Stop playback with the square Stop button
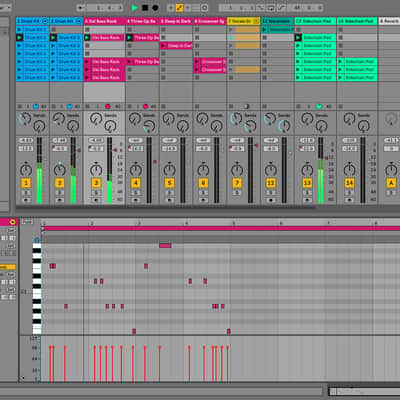Screen dimensions: 400x400 click(x=145, y=8)
